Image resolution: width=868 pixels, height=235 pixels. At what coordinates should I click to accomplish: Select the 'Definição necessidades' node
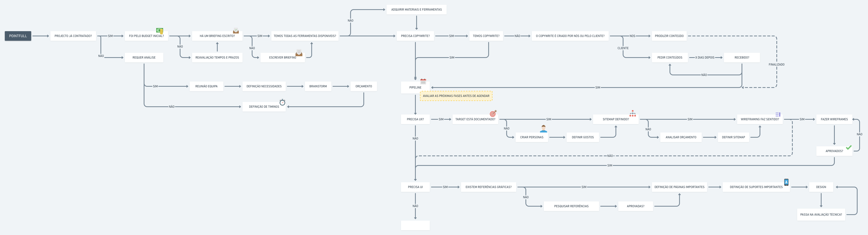264,86
